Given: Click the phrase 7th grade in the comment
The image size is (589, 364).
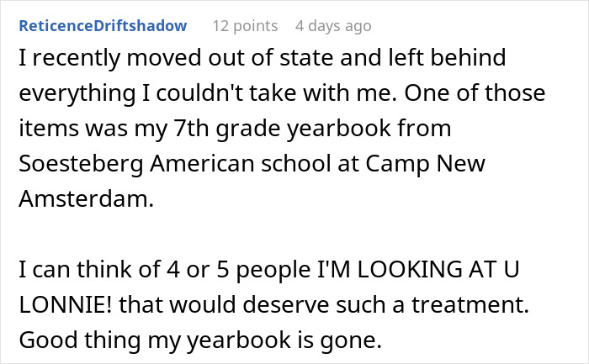Looking at the screenshot, I should click(226, 129).
